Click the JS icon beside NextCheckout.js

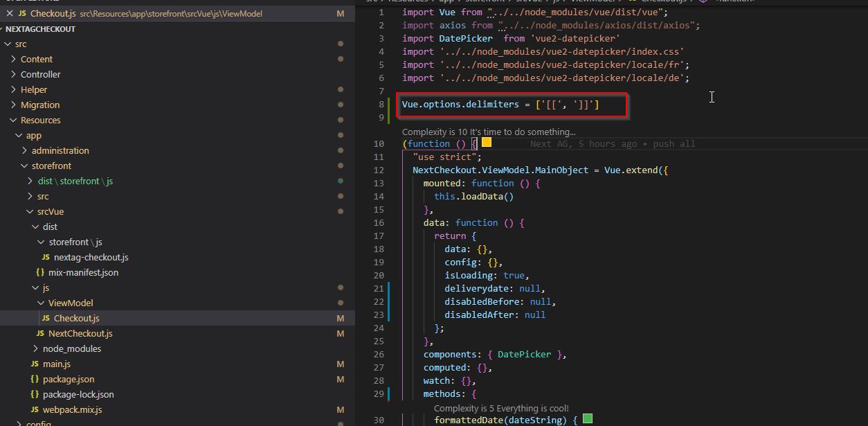[41, 333]
